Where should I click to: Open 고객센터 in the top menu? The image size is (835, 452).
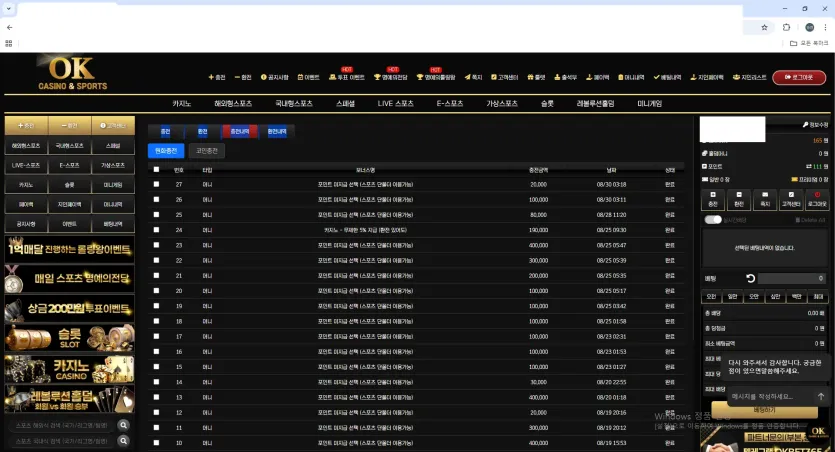click(x=504, y=77)
